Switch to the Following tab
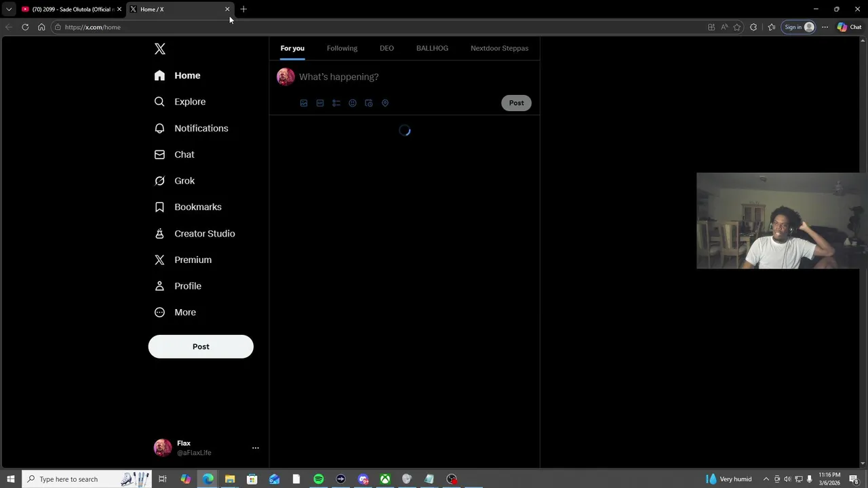The image size is (868, 488). (342, 48)
